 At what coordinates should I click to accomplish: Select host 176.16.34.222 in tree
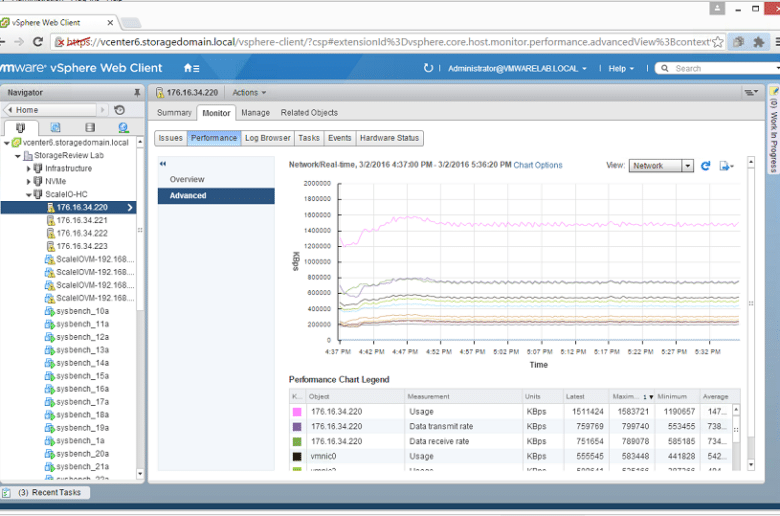coord(82,233)
